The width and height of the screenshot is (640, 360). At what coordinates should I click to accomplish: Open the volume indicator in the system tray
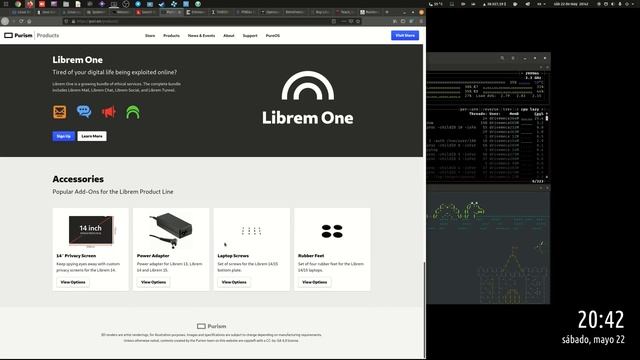click(x=613, y=4)
